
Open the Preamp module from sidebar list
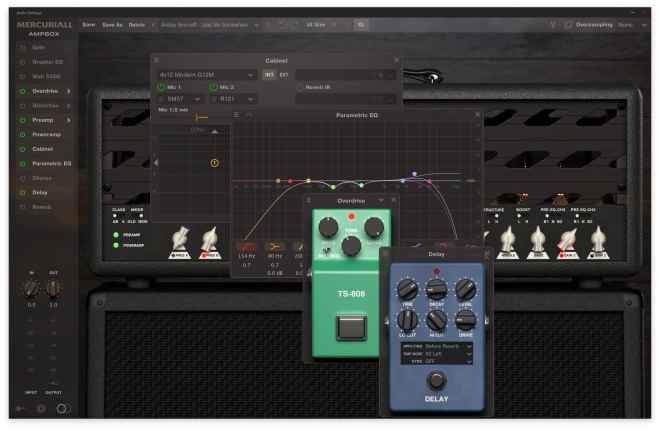43,120
